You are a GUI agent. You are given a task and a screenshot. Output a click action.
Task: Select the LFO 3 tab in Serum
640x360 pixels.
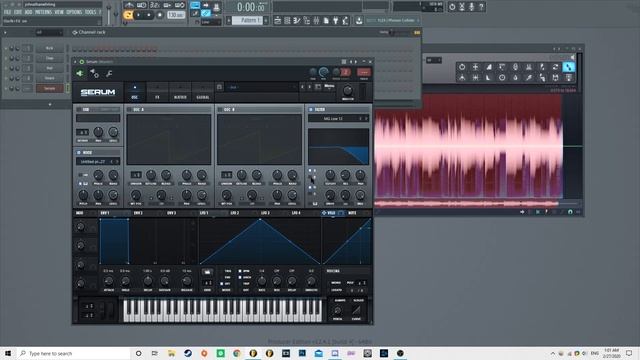click(265, 213)
